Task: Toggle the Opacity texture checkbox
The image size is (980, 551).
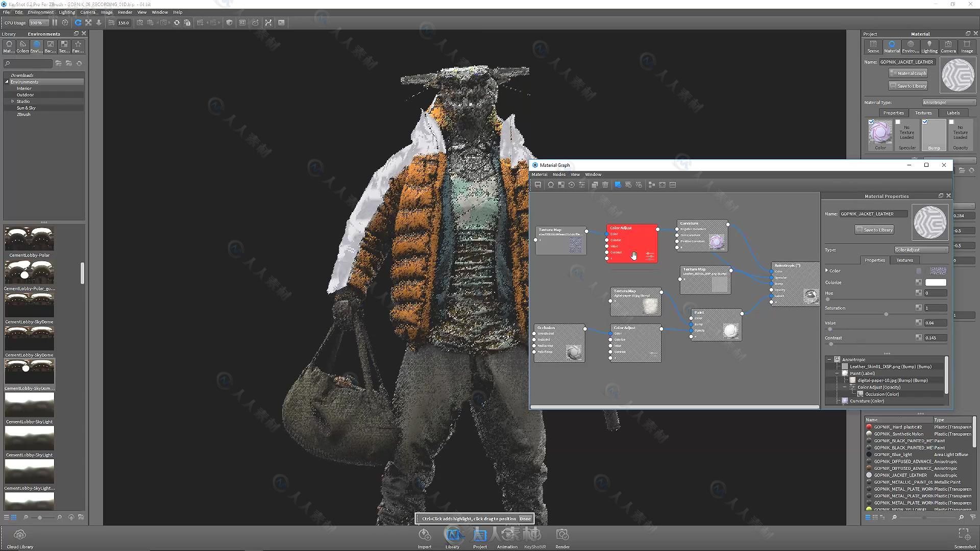Action: pos(951,122)
